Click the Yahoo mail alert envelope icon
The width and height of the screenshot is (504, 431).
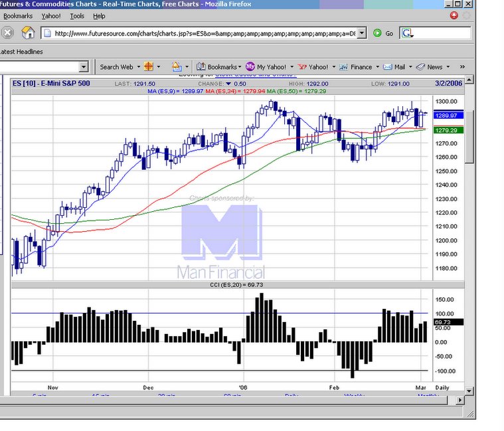click(177, 66)
